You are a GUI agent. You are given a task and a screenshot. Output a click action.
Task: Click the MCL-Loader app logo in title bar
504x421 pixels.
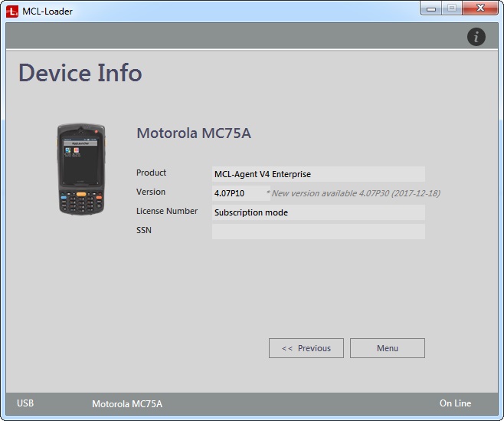click(12, 12)
